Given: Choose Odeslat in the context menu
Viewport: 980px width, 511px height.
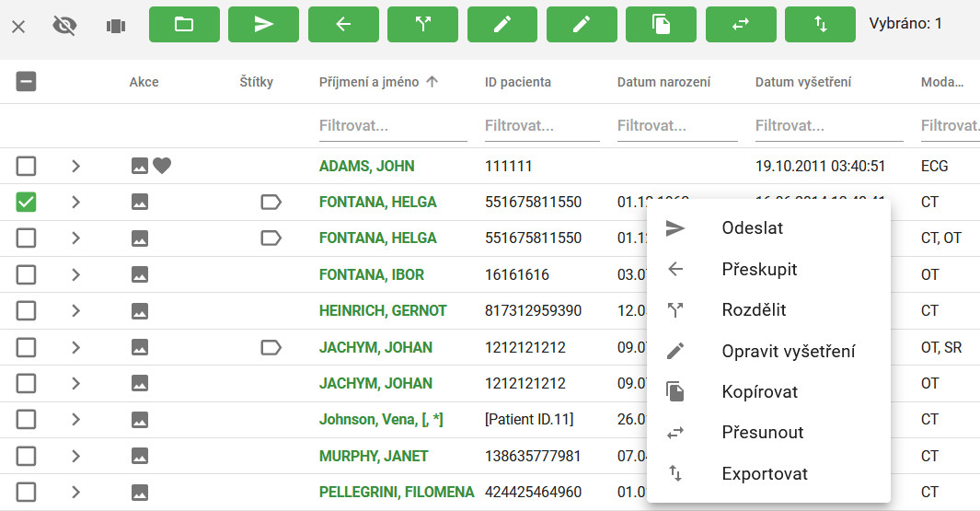Looking at the screenshot, I should tap(768, 227).
